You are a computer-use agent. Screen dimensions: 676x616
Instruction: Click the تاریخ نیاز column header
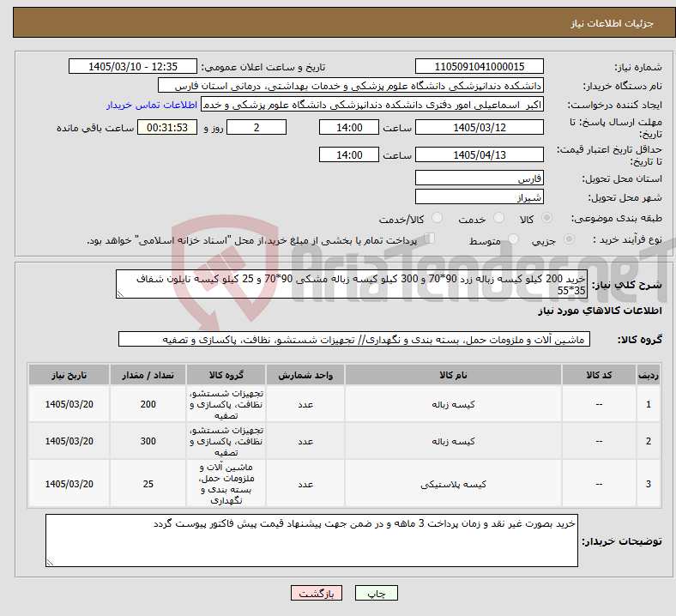point(69,375)
